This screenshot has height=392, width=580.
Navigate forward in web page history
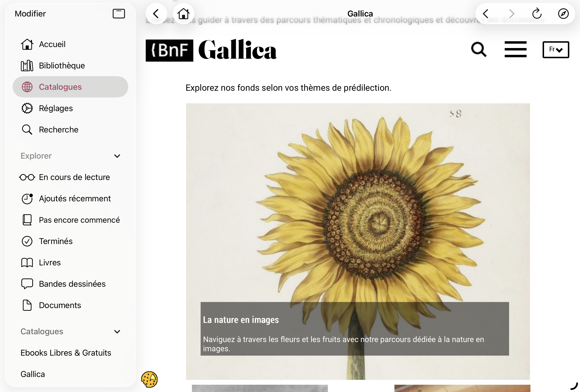click(x=512, y=13)
